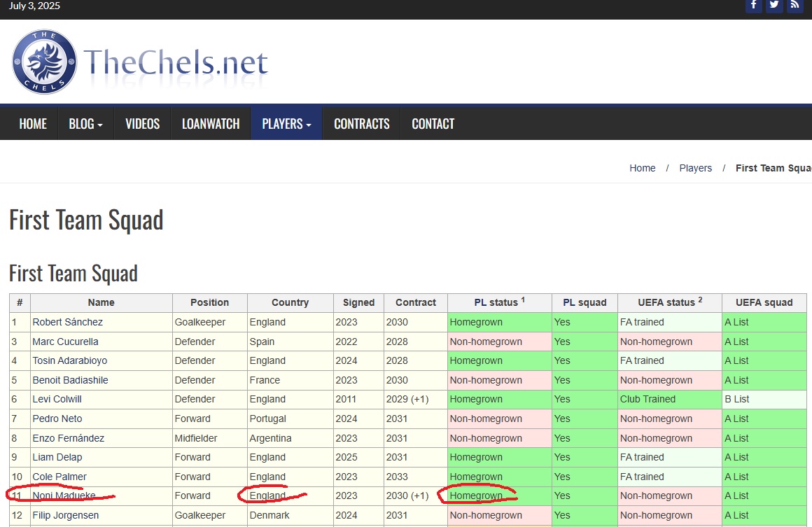This screenshot has width=812, height=527.
Task: Open Cole Palmer player link
Action: click(x=59, y=477)
